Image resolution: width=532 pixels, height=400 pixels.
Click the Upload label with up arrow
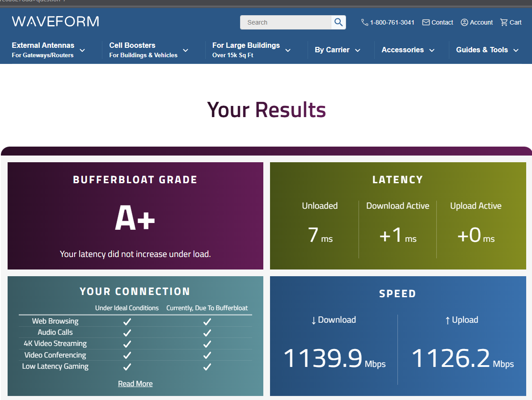click(x=461, y=320)
